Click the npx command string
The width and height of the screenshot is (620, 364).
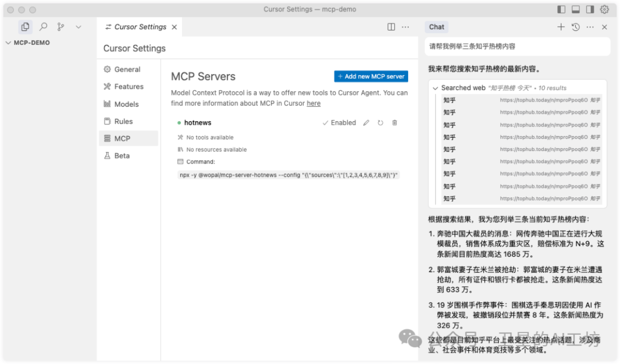(288, 175)
